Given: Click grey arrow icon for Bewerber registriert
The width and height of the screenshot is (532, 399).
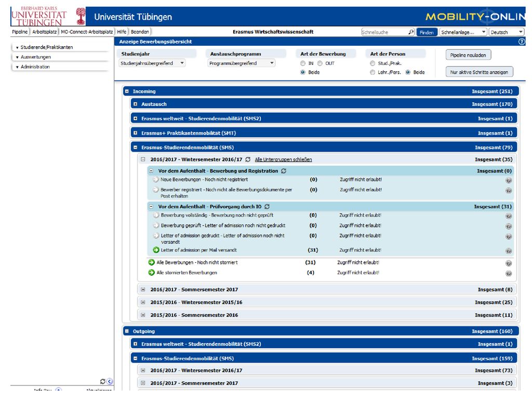Looking at the screenshot, I should 156,190.
